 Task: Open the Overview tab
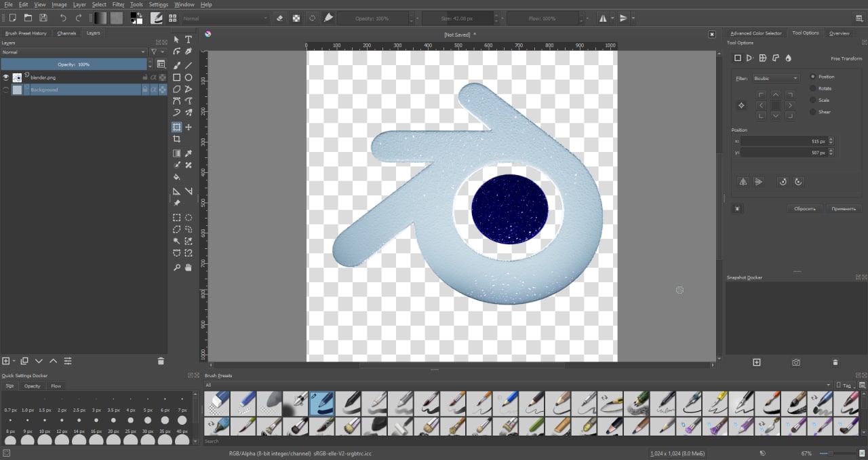point(839,33)
